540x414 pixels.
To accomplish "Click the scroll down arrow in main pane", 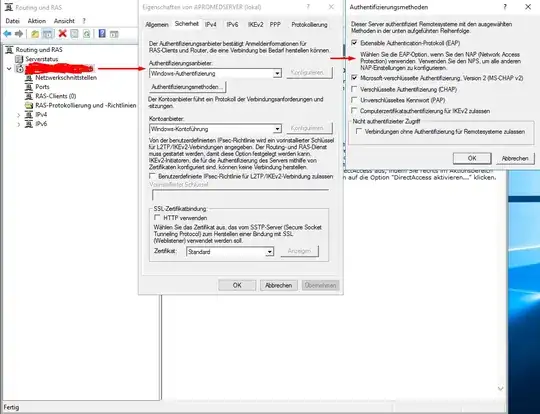I will pos(500,389).
